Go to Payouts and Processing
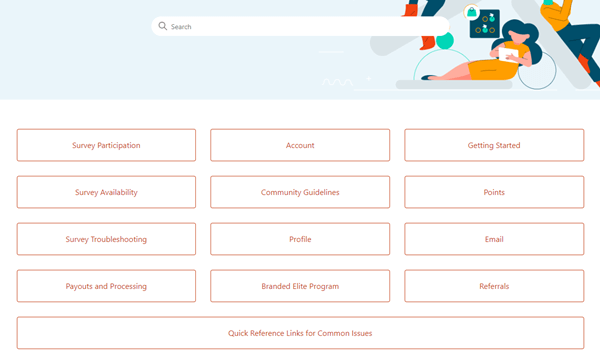The image size is (600, 363). 106,286
